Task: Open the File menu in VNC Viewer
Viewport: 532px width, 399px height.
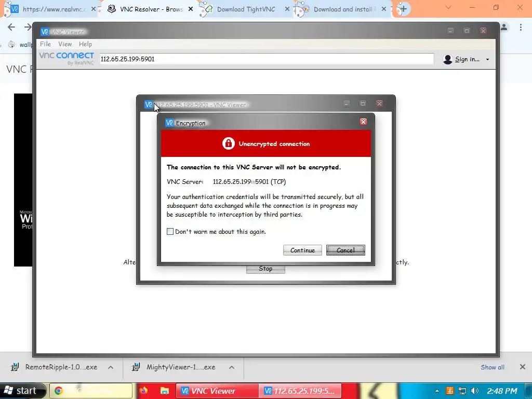Action: (45, 44)
